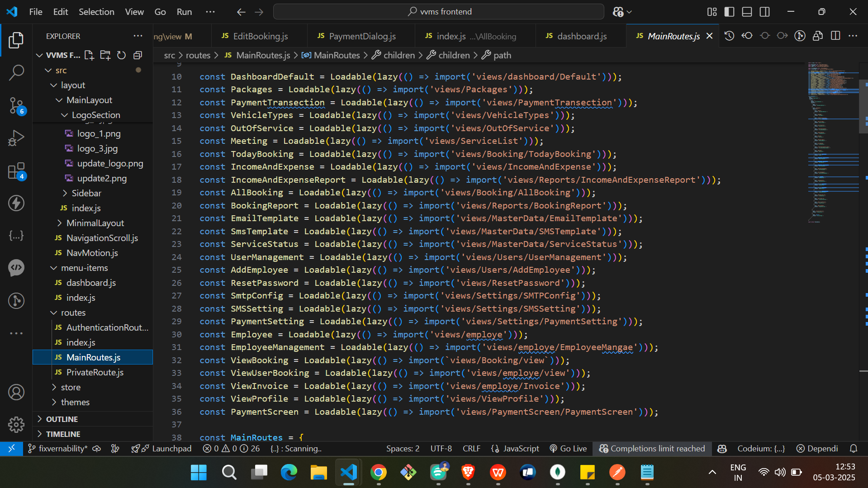The width and height of the screenshot is (868, 488).
Task: Collapse the routes folder
Action: coord(73,313)
